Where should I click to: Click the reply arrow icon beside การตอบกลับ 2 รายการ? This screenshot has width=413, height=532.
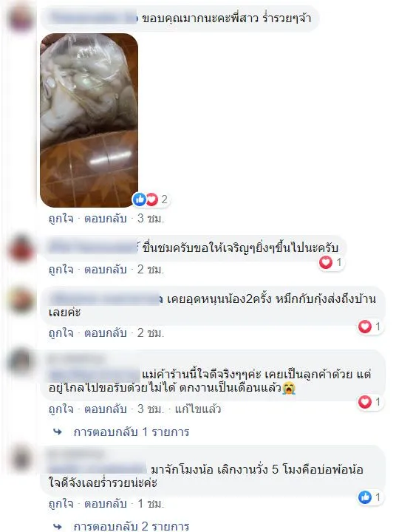click(x=58, y=526)
